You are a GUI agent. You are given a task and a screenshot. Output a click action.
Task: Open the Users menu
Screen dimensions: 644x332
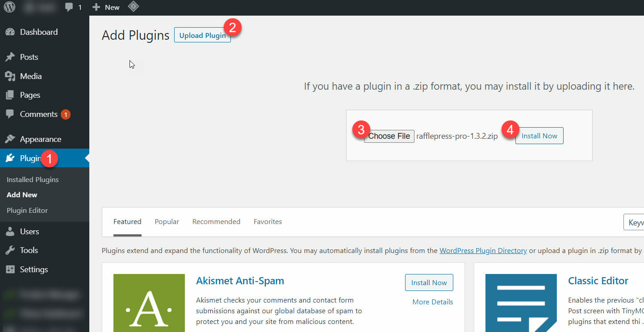pos(29,232)
